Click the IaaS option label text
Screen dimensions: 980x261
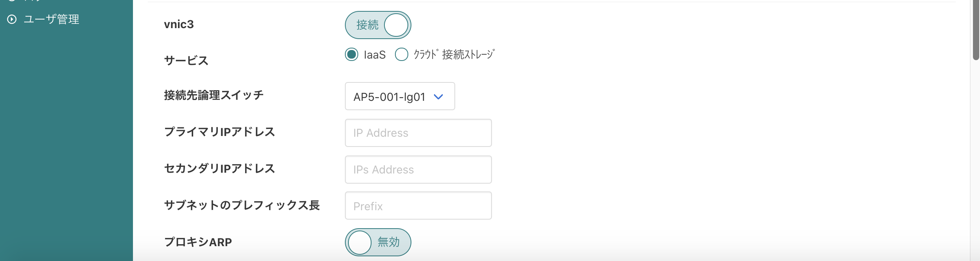click(375, 55)
